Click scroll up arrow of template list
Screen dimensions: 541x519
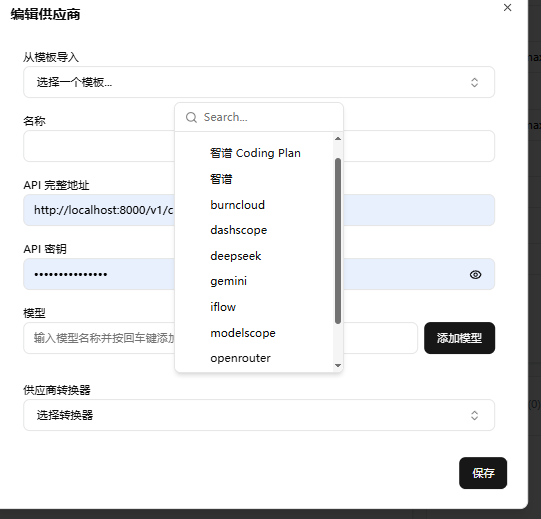point(338,138)
